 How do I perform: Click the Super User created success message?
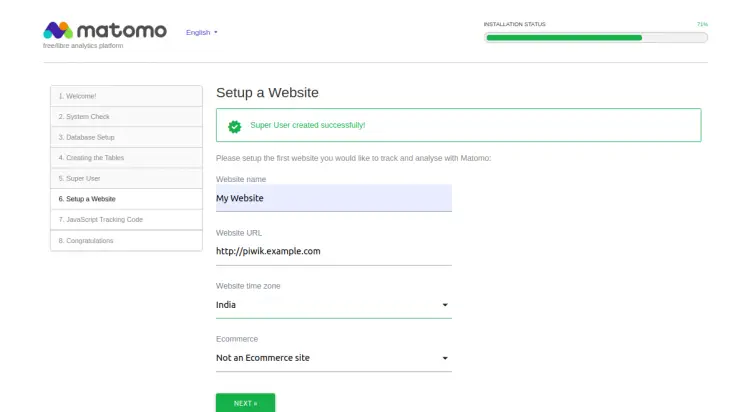point(307,126)
